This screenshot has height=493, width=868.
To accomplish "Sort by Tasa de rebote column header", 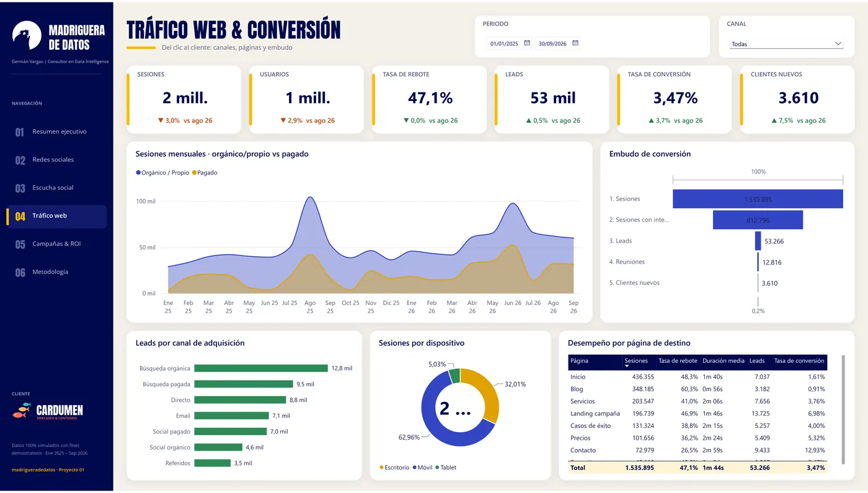I will pyautogui.click(x=678, y=361).
